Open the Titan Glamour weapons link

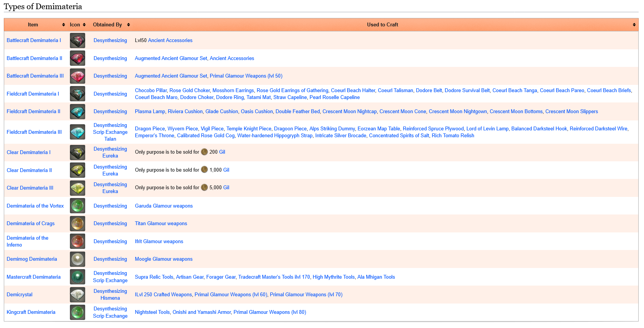pyautogui.click(x=161, y=224)
